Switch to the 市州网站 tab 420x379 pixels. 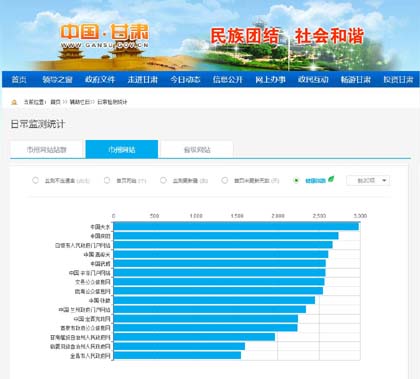(x=122, y=149)
